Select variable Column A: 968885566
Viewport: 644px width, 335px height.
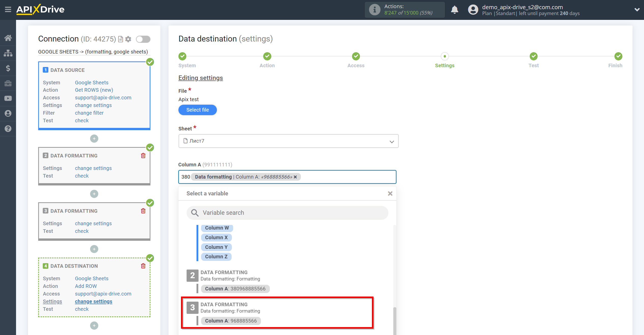point(231,321)
